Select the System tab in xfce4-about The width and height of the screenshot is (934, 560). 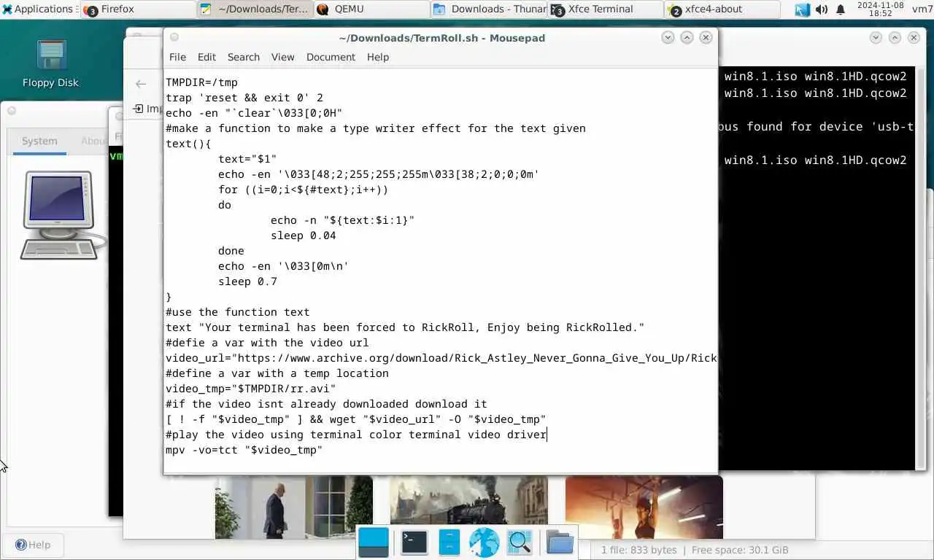coord(39,141)
